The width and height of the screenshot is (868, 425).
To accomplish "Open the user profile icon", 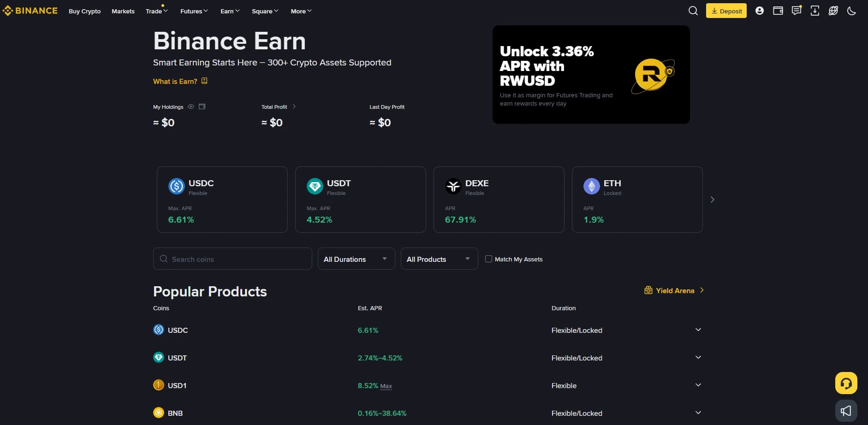I will [x=759, y=11].
